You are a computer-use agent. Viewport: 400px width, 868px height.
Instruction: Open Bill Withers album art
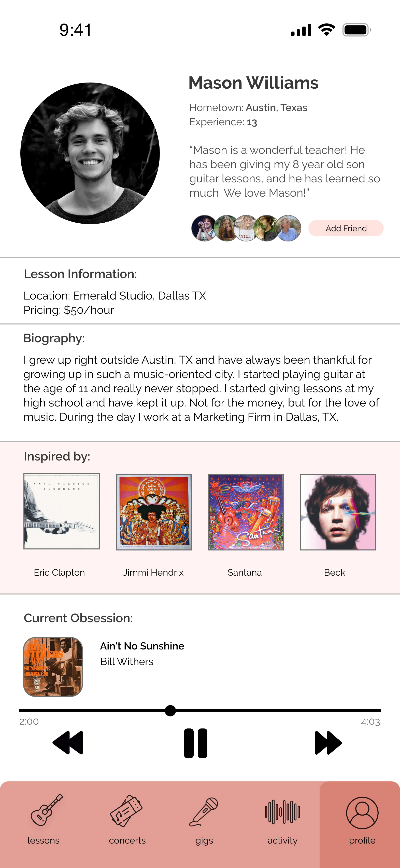[53, 667]
